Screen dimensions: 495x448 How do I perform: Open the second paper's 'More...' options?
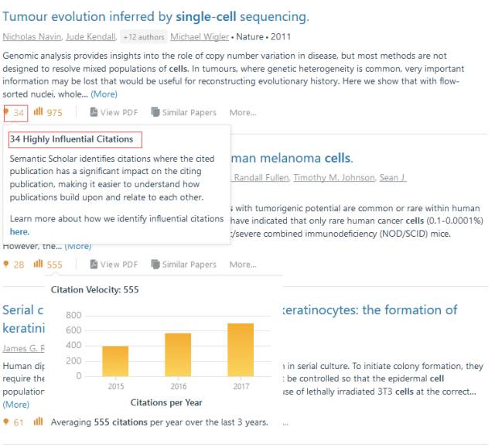(242, 265)
